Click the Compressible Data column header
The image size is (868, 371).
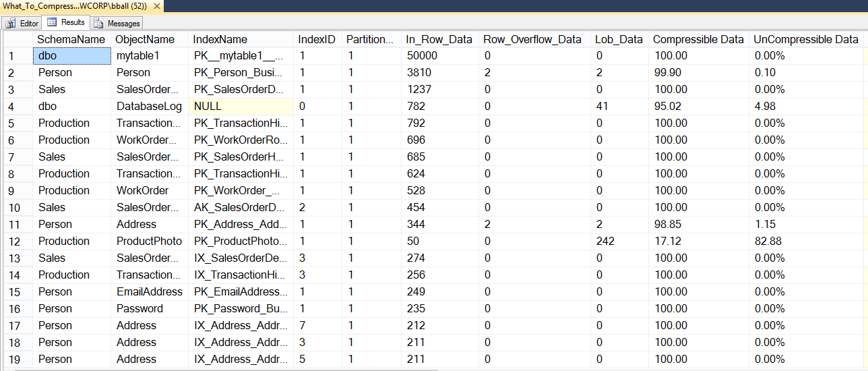pos(698,39)
